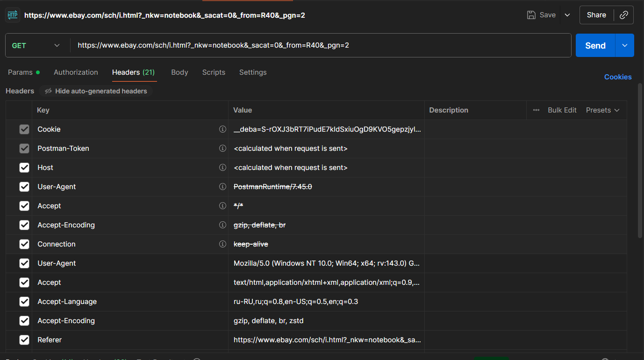Screen dimensions: 644x360
Task: Open Bulk Edit mode
Action: click(562, 110)
